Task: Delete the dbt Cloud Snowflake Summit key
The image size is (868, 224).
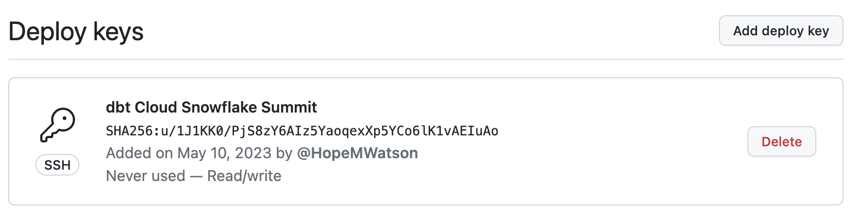Action: coord(781,142)
